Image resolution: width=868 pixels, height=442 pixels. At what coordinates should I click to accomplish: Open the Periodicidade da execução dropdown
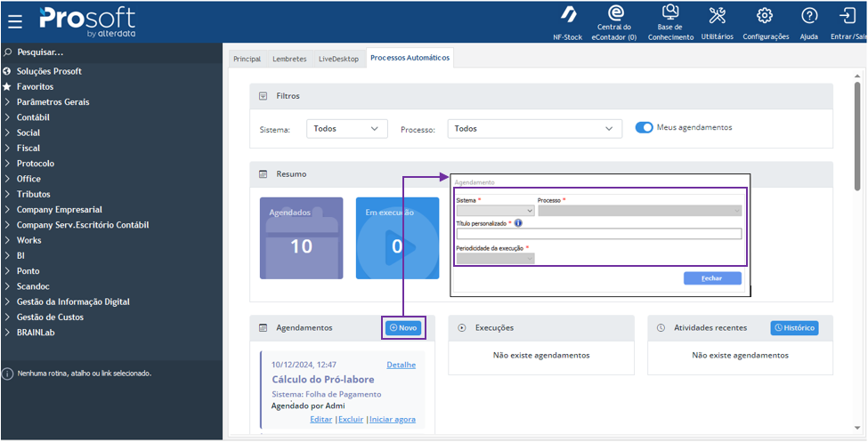point(495,258)
